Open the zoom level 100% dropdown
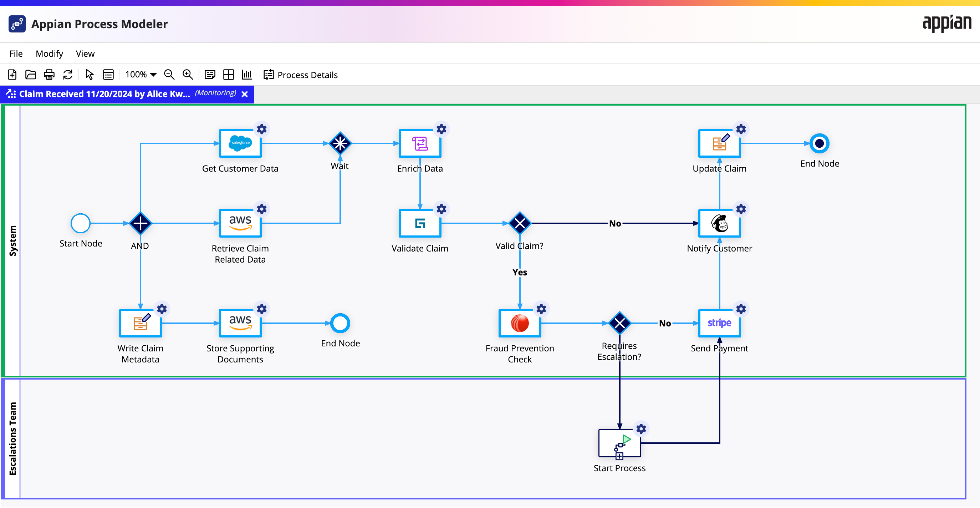 click(141, 75)
